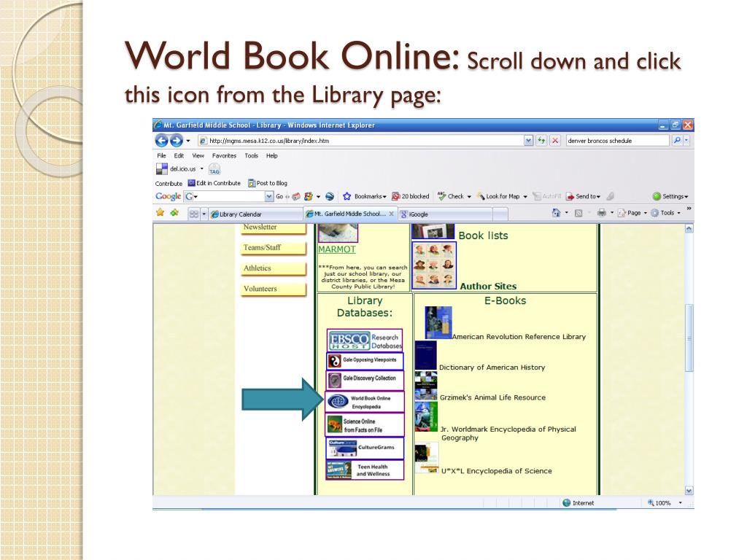Open Google search box dropdown
Screen dimensions: 747x560
tap(268, 196)
